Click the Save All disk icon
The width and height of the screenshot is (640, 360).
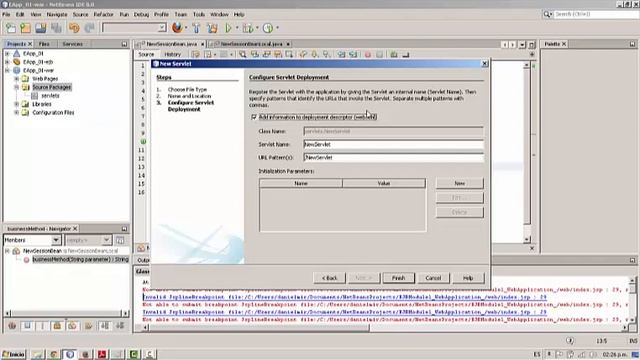[x=41, y=28]
